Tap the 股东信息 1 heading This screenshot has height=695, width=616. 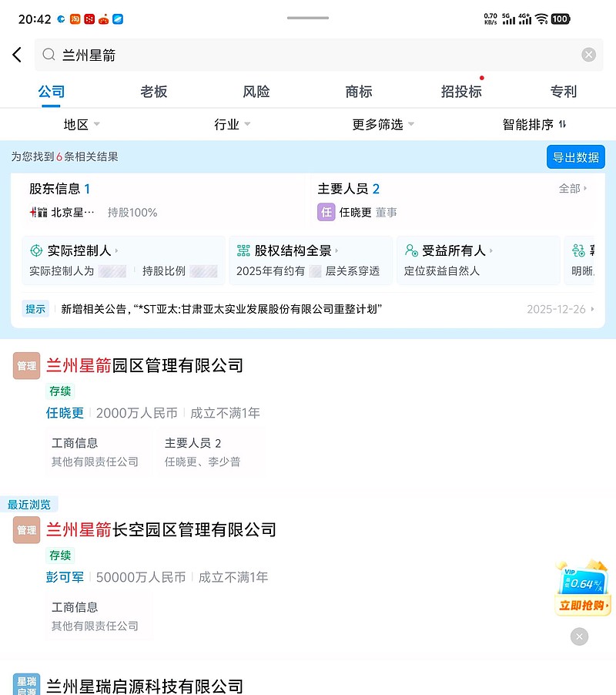point(60,189)
